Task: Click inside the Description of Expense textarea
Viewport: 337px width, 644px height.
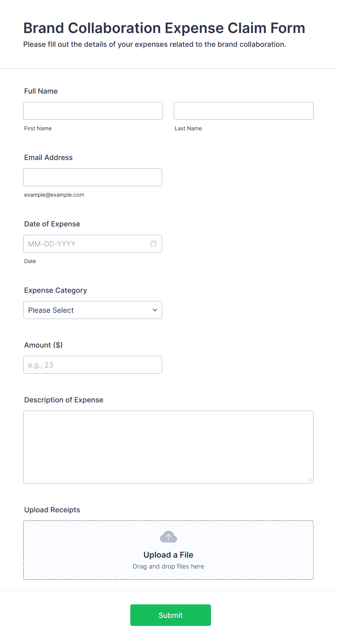Action: point(168,447)
